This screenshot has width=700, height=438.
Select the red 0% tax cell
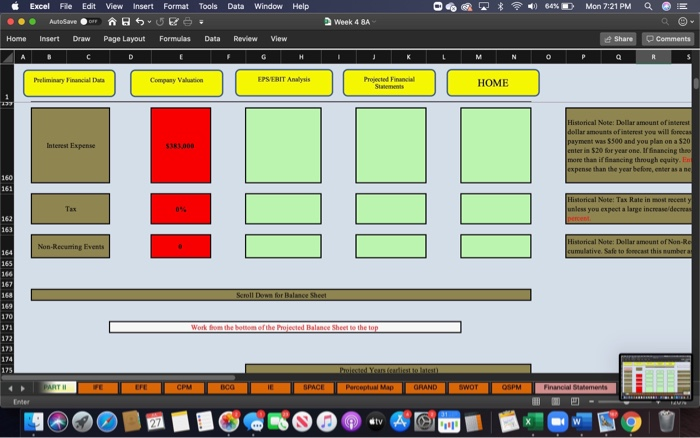pos(181,209)
